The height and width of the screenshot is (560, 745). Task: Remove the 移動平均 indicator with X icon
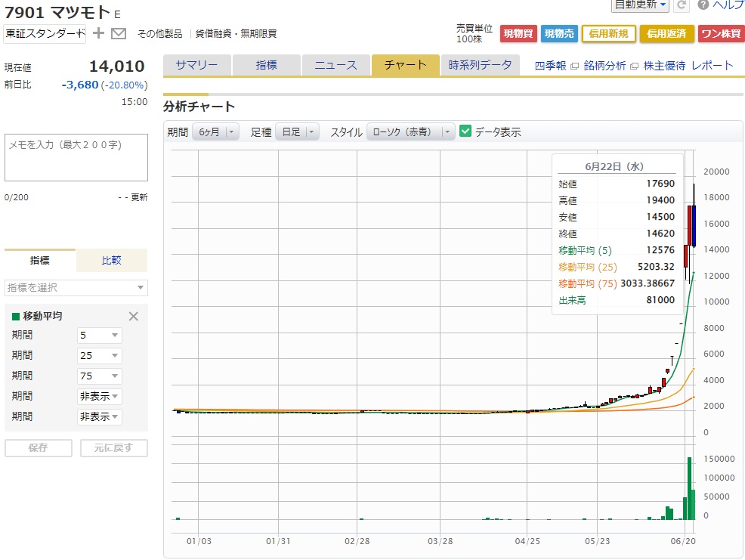134,316
